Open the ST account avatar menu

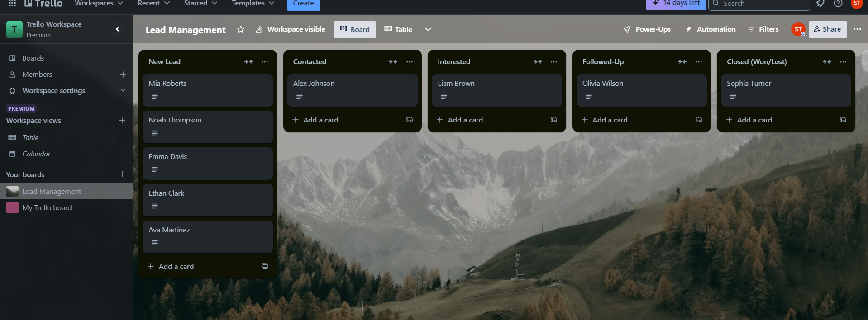coord(857,4)
